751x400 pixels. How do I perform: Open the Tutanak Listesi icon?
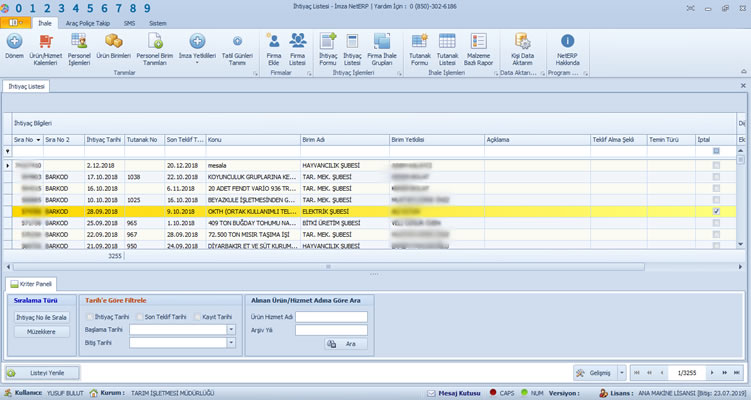[447, 42]
